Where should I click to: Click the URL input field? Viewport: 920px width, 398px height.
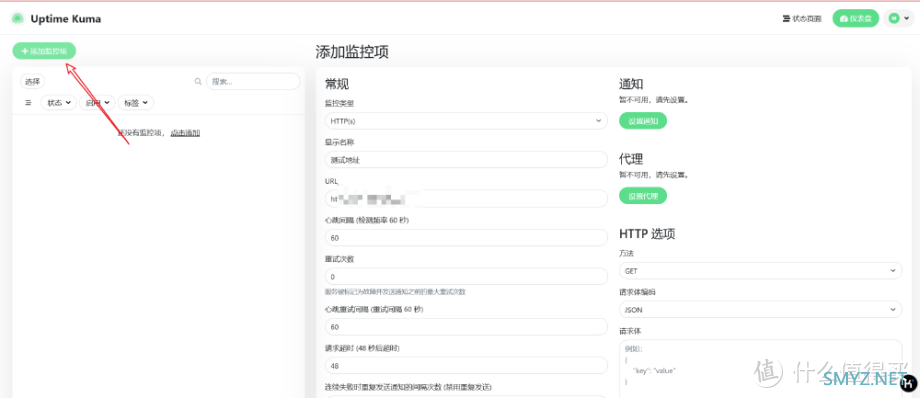point(466,198)
